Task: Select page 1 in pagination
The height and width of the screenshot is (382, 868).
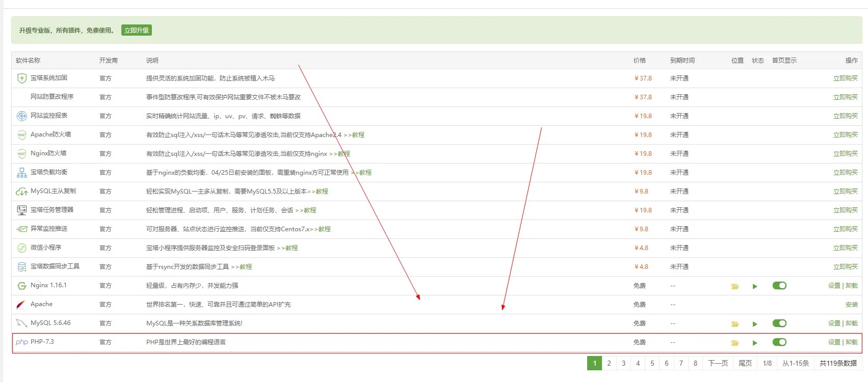Action: (x=594, y=363)
